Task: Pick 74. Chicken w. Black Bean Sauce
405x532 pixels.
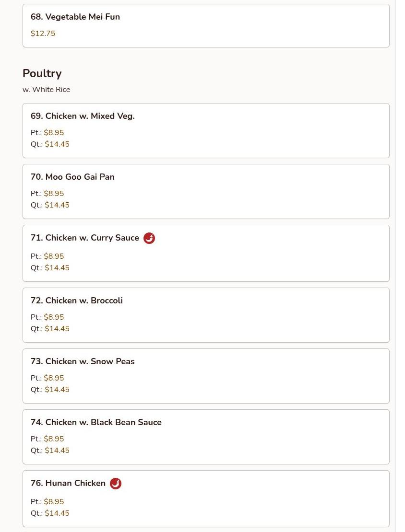Action: (96, 422)
